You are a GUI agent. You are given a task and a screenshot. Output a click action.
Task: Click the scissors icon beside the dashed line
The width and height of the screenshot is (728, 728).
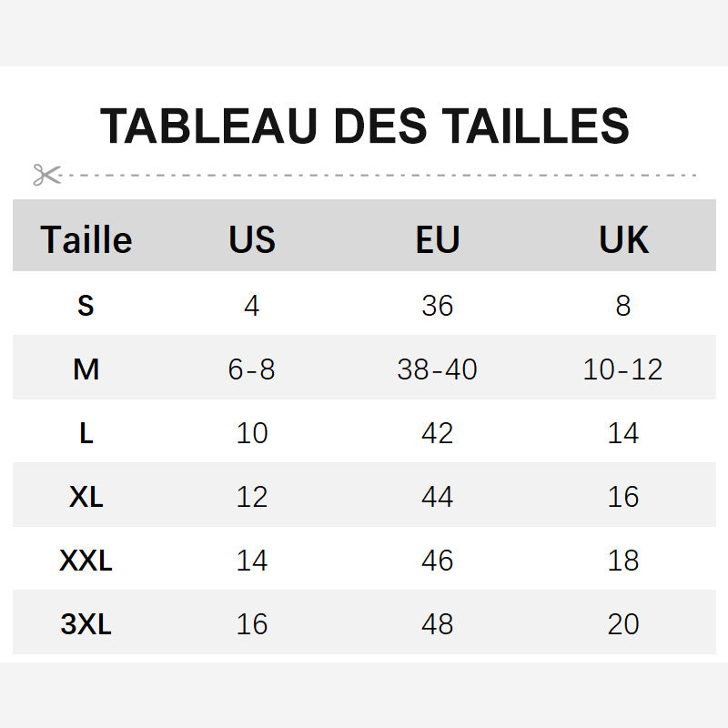click(47, 175)
